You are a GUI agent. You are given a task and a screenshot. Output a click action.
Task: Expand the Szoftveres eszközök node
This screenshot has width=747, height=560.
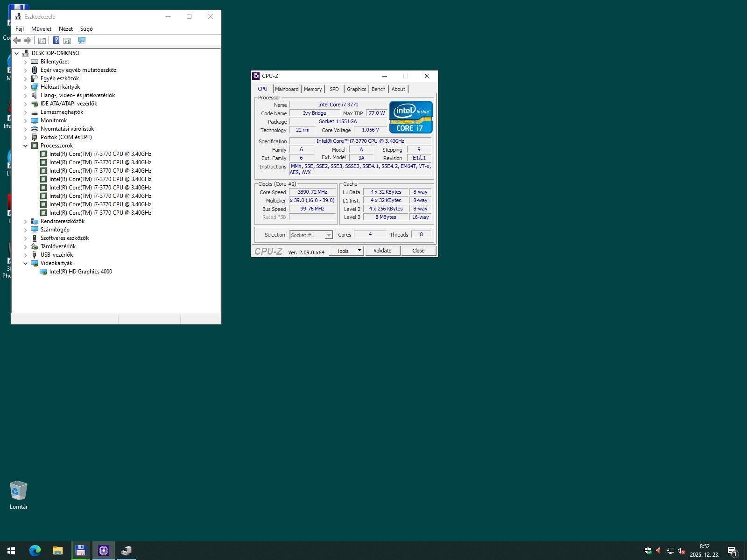click(26, 238)
